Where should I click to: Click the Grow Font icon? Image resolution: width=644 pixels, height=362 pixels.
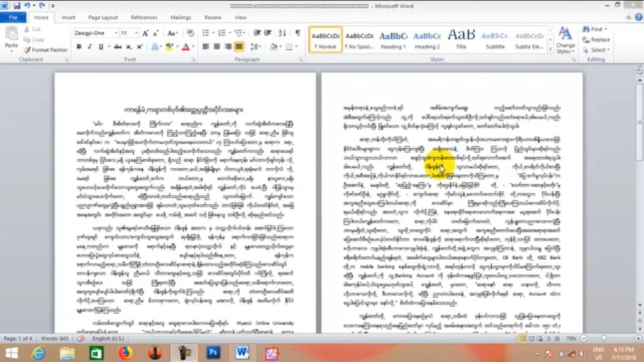145,33
